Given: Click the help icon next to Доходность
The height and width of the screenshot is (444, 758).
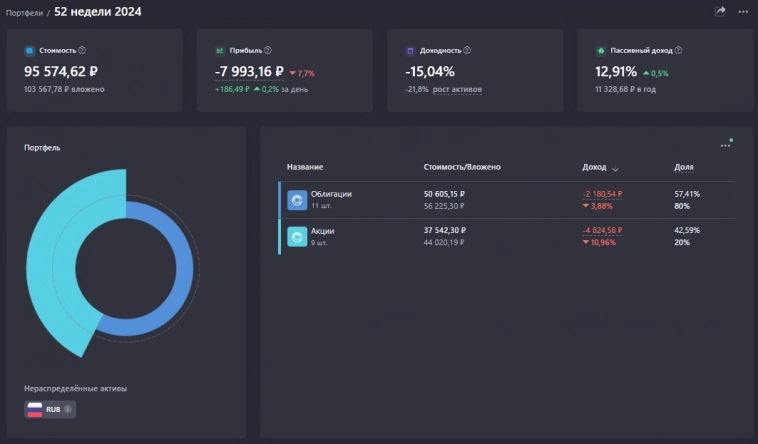Looking at the screenshot, I should coord(467,50).
